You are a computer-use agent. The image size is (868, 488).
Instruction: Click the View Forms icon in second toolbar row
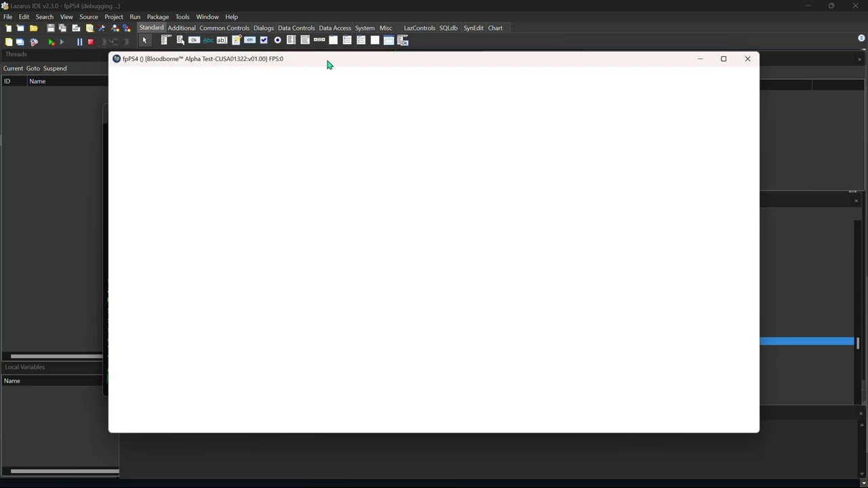click(20, 42)
